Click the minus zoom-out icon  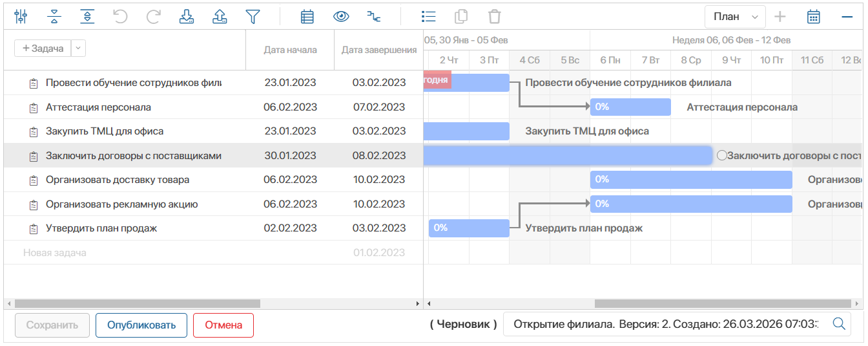point(847,16)
